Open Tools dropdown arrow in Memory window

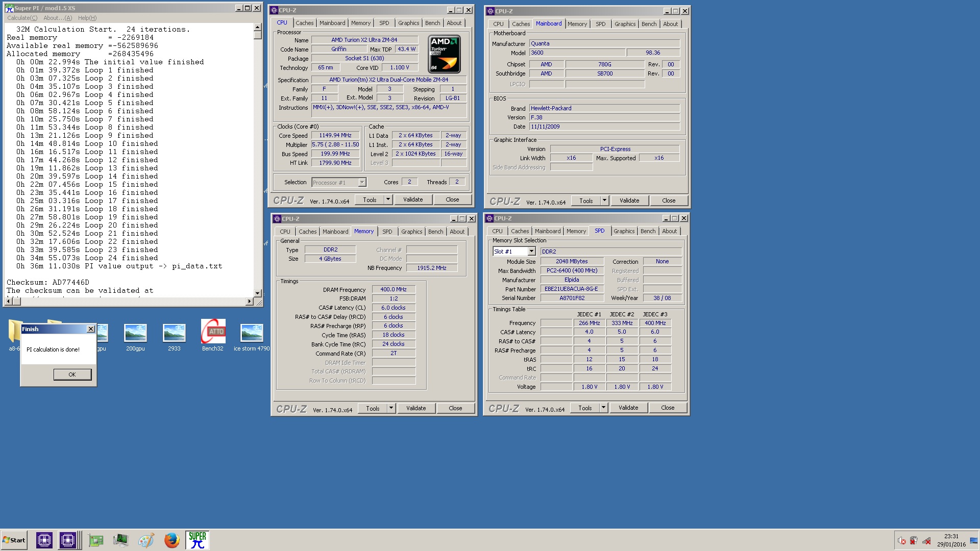click(x=391, y=408)
